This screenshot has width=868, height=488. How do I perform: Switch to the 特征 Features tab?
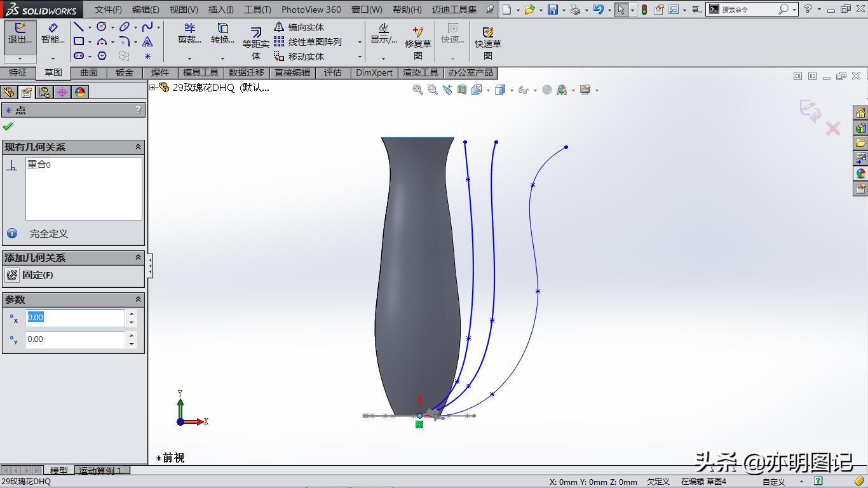tap(18, 72)
